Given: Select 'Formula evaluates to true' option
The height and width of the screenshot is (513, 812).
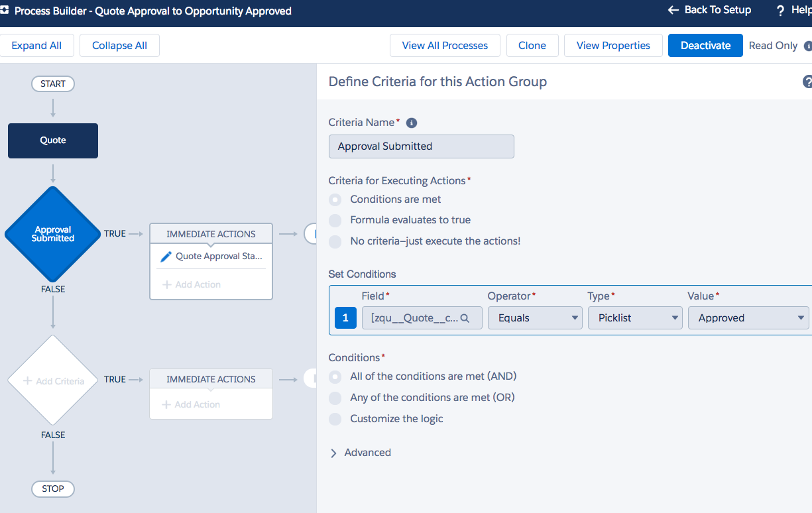Looking at the screenshot, I should pos(336,220).
